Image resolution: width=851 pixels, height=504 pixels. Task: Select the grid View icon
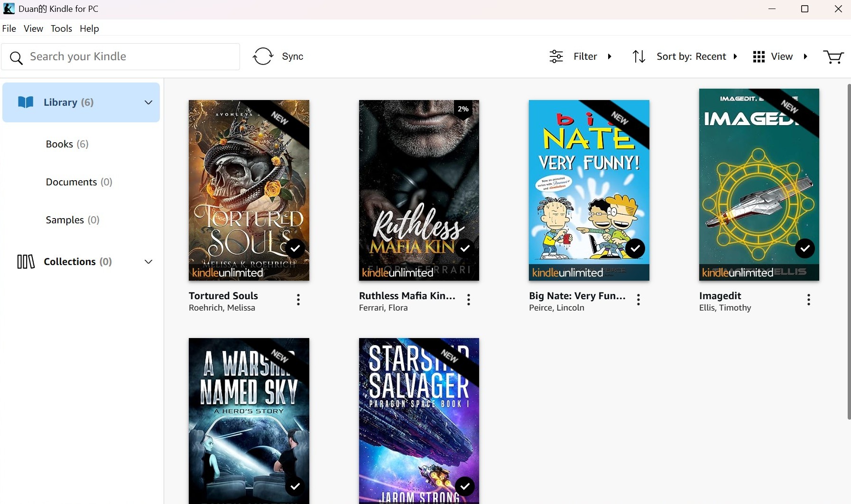click(759, 56)
